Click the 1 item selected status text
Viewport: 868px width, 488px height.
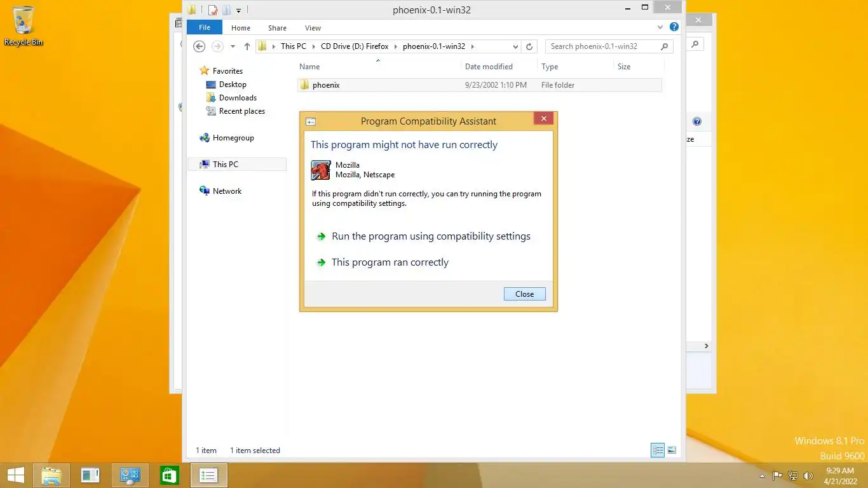point(255,451)
